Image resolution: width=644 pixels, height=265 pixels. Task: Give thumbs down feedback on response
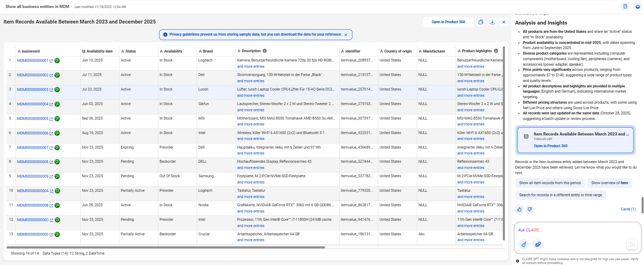[530, 209]
